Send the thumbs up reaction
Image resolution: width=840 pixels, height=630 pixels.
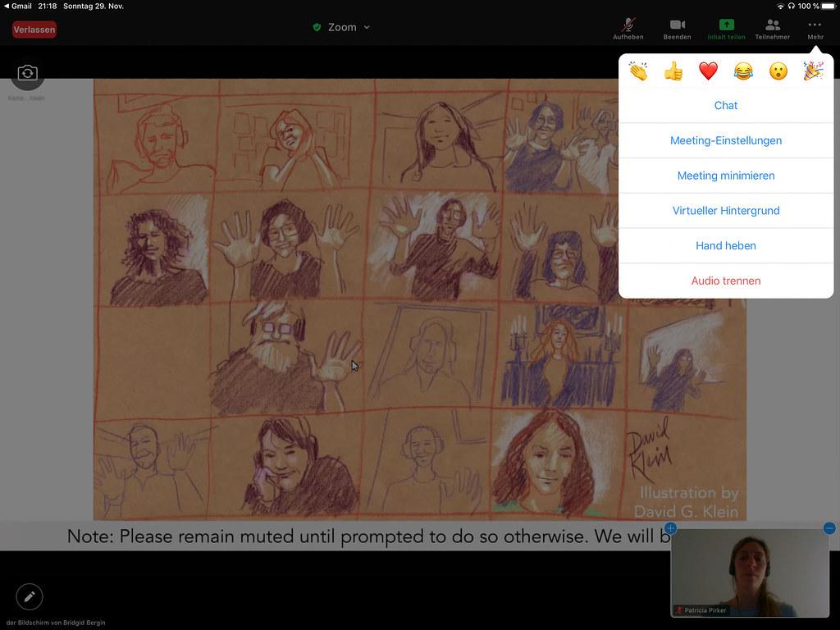673,71
